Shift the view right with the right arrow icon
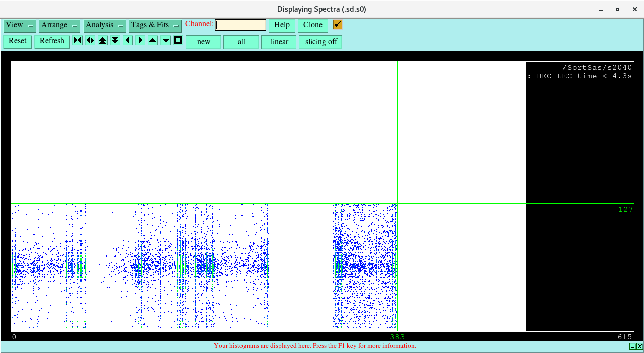Image resolution: width=644 pixels, height=353 pixels. point(140,41)
